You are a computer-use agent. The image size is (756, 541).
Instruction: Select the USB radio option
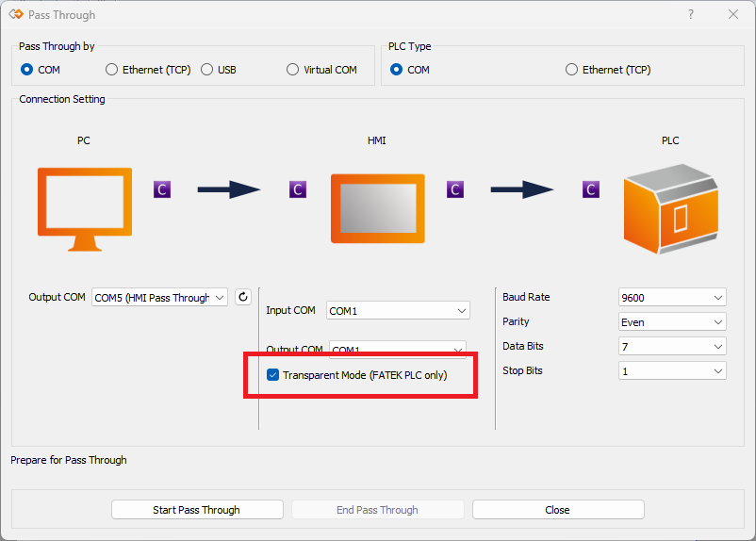[x=206, y=70]
